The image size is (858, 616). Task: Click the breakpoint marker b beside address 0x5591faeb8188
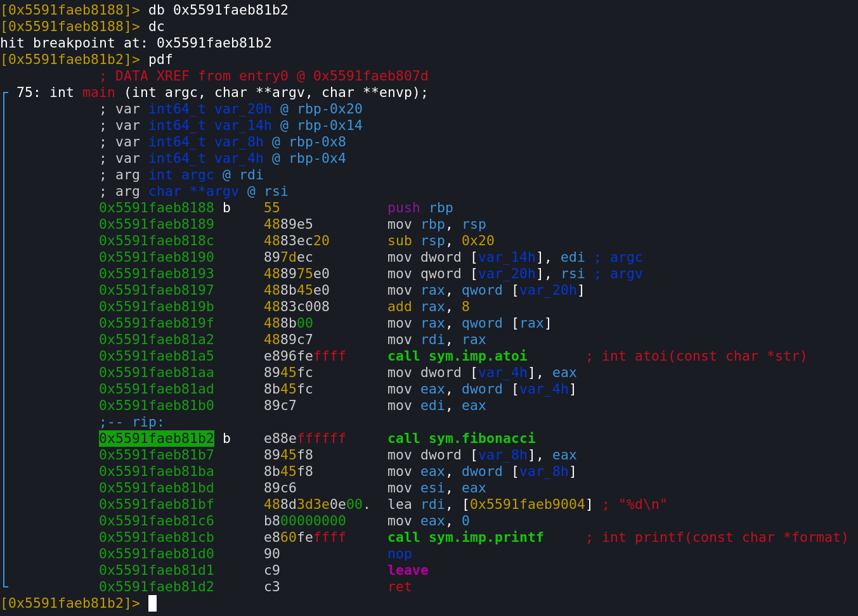[226, 208]
